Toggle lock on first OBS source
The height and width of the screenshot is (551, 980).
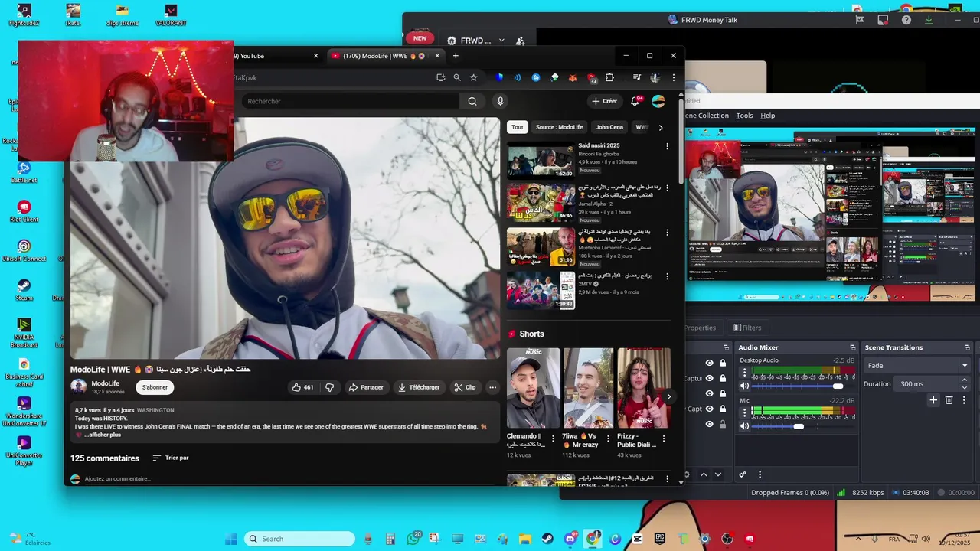pyautogui.click(x=722, y=363)
